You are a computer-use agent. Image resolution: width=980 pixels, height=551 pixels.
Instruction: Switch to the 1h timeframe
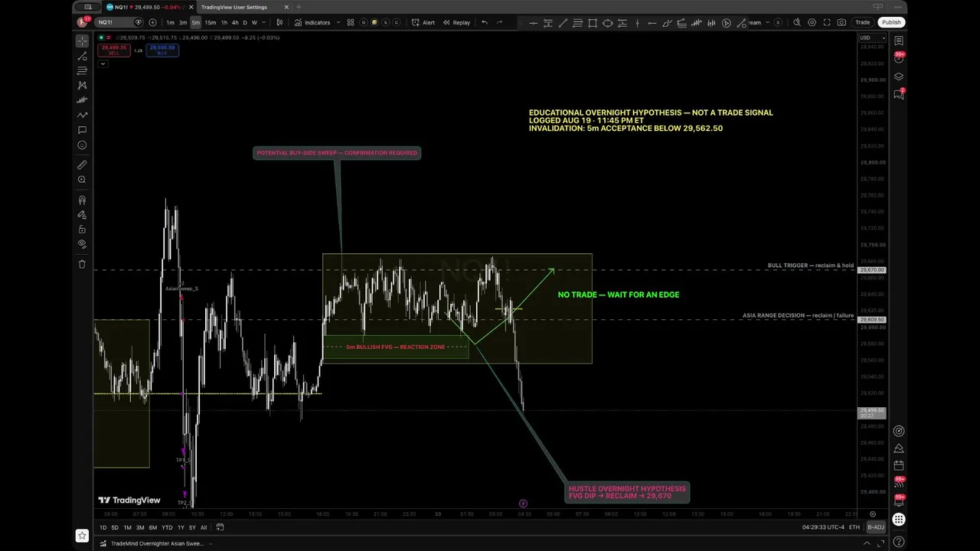pos(224,22)
